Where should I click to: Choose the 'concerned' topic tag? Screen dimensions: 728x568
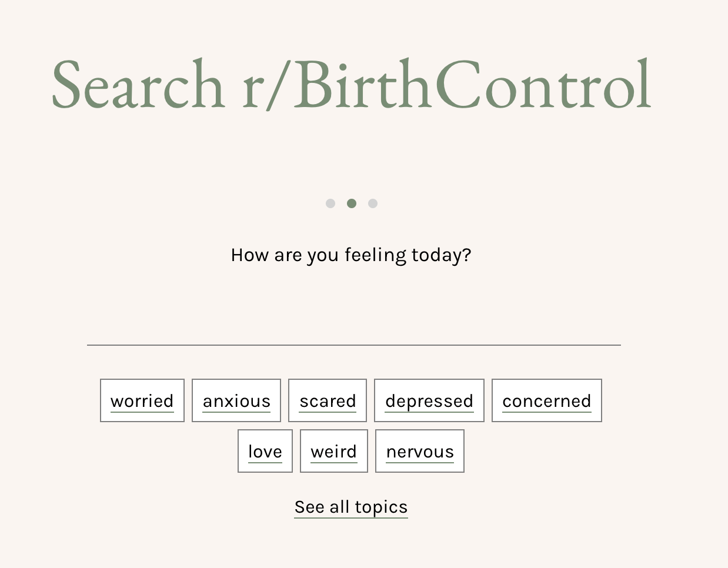(547, 401)
